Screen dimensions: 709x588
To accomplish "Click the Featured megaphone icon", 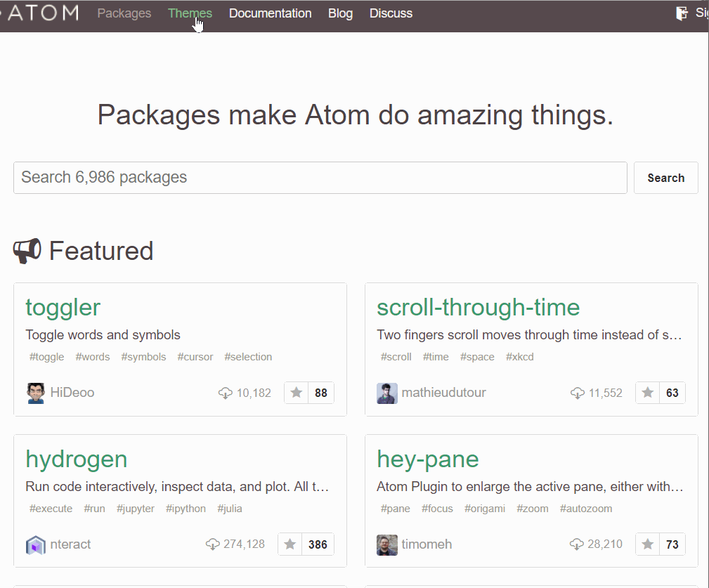I will click(x=27, y=250).
